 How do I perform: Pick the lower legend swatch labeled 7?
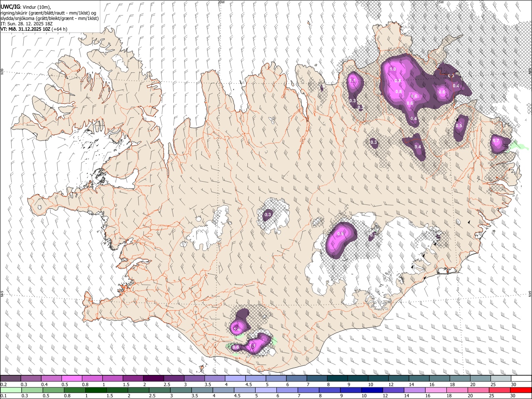308,390
